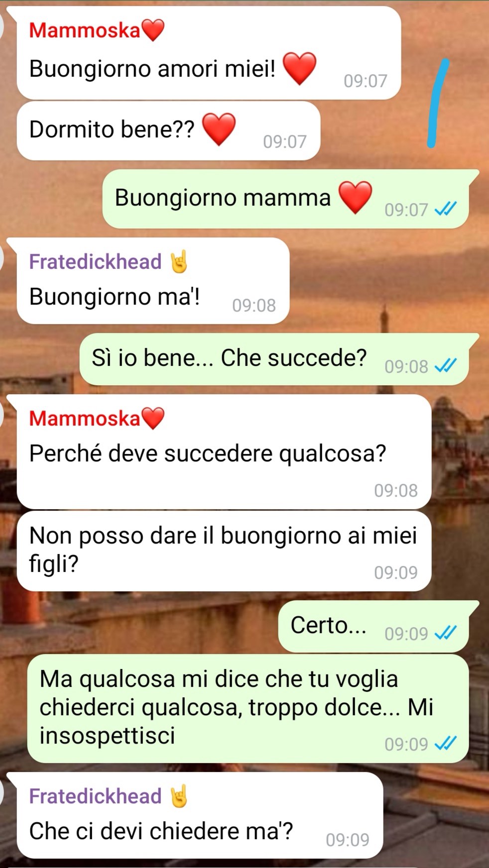Image resolution: width=489 pixels, height=868 pixels.
Task: Tap the blue read ticks on 'Certo...'
Action: point(445,633)
